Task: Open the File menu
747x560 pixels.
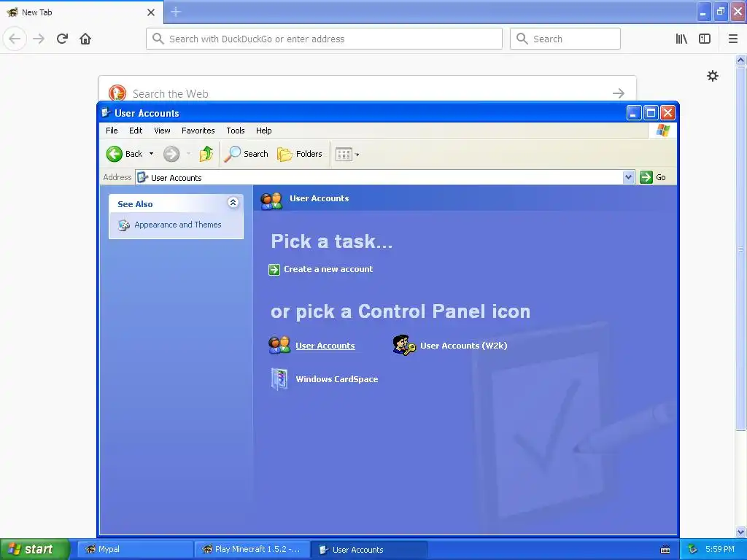Action: 112,131
